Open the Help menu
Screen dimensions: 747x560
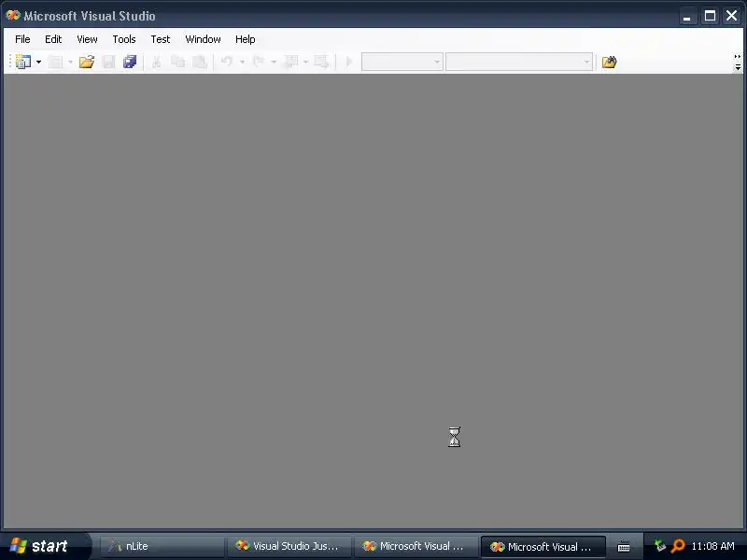[x=246, y=39]
